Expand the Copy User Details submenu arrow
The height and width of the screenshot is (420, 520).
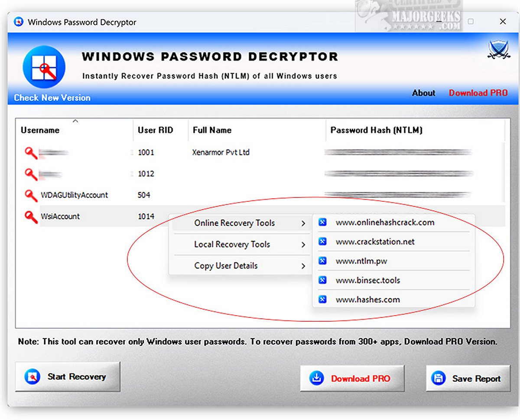point(303,266)
